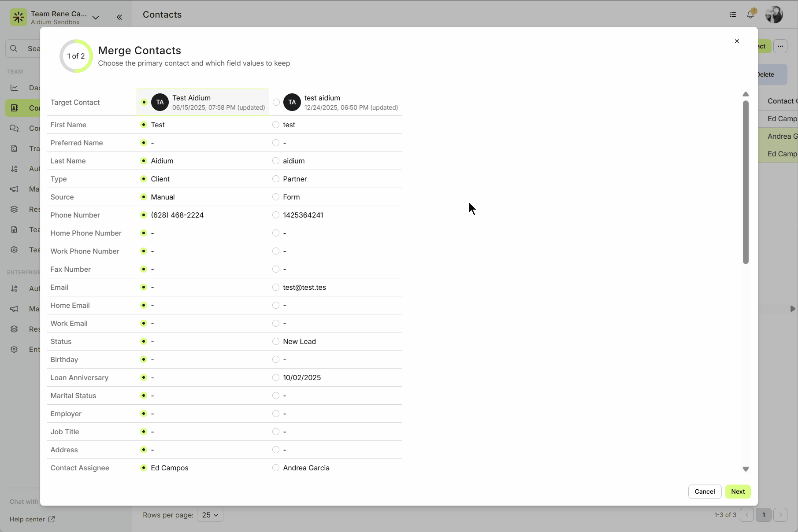Click the user profile avatar

(x=774, y=15)
